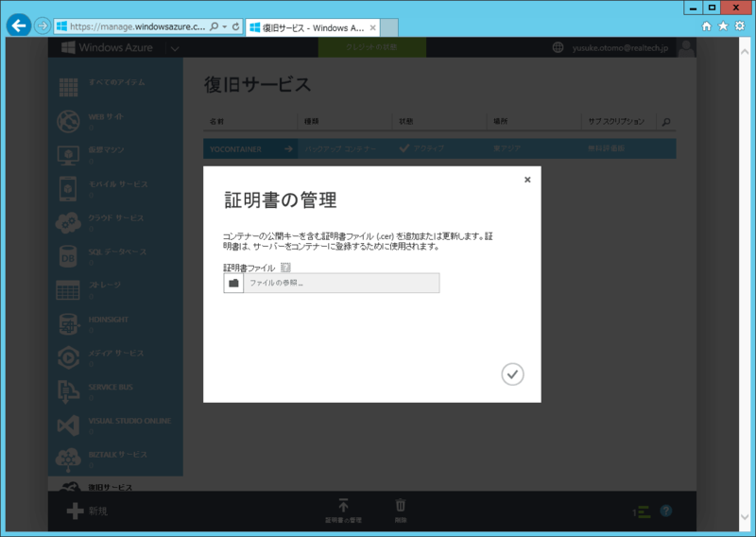Viewport: 756px width, 537px height.
Task: Click the table search magnifier icon
Action: [x=666, y=122]
